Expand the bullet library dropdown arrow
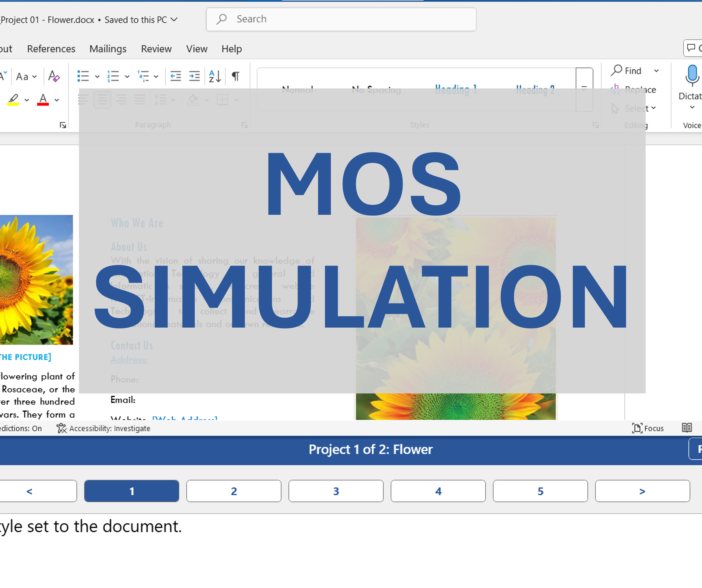Screen dimensions: 702x588 (97, 77)
